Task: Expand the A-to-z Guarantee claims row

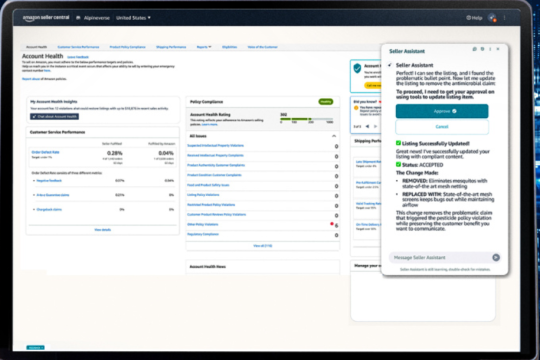Action: 34,195
